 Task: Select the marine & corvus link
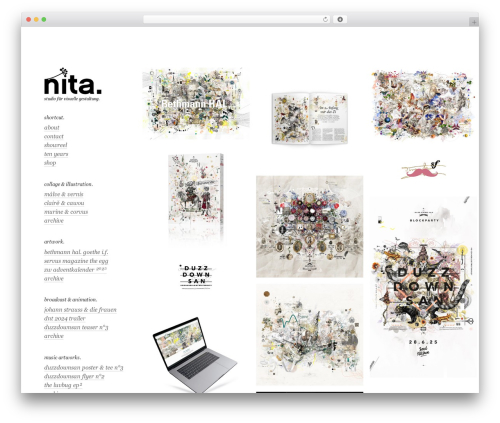click(x=66, y=212)
